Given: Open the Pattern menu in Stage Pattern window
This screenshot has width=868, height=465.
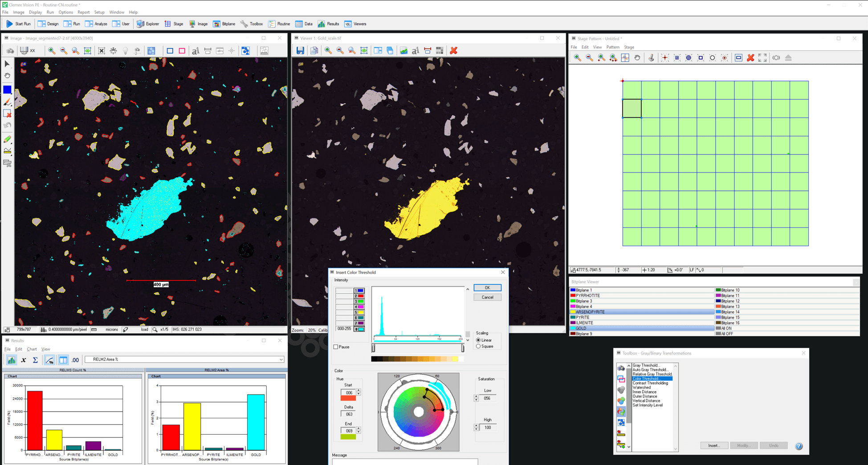Looking at the screenshot, I should coord(612,47).
